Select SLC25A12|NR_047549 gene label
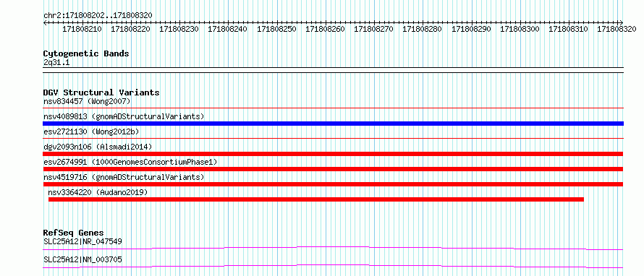 click(x=82, y=241)
